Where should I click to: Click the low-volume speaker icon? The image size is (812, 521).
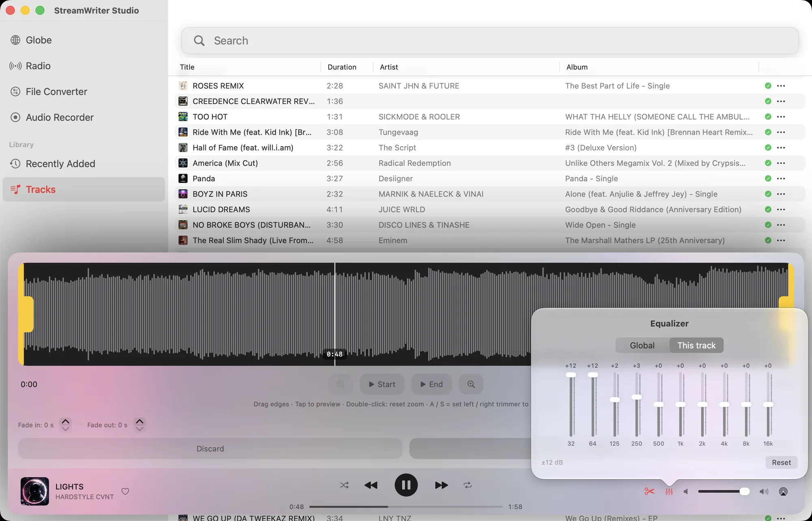pyautogui.click(x=686, y=492)
